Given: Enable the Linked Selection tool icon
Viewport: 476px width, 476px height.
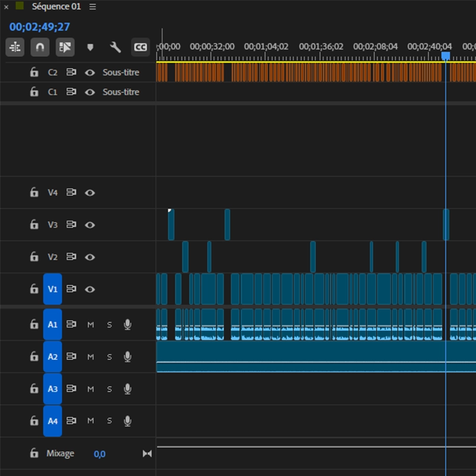Looking at the screenshot, I should (x=65, y=46).
